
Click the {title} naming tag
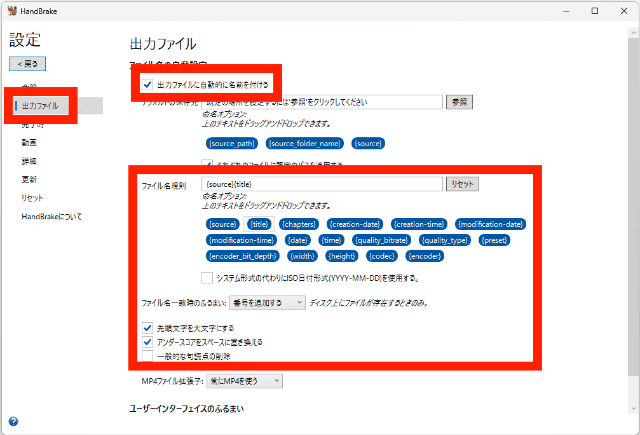tap(259, 224)
